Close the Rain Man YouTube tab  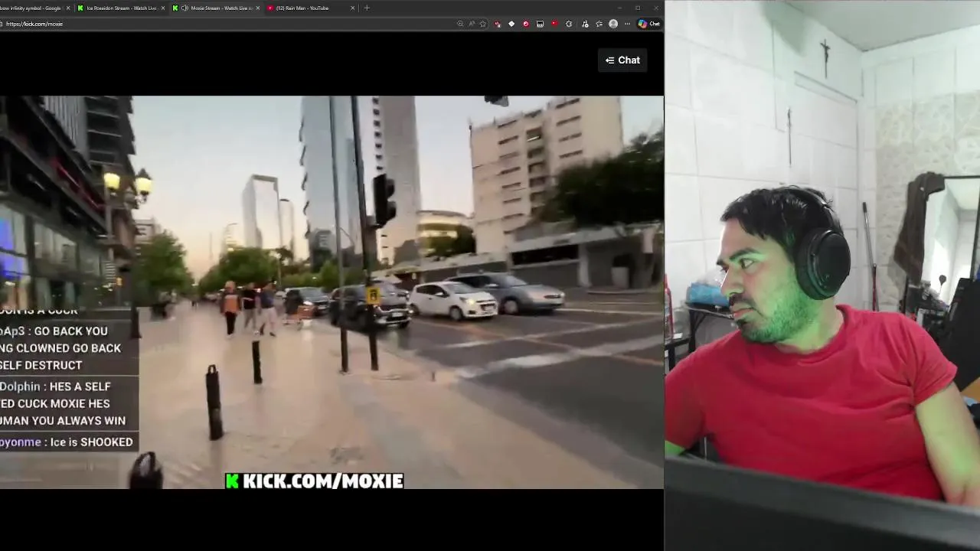tap(352, 8)
